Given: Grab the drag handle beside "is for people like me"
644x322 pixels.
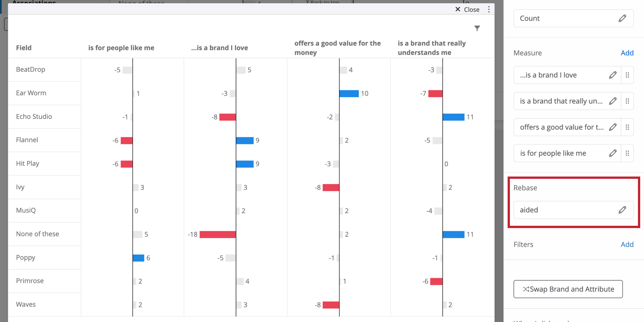Looking at the screenshot, I should pyautogui.click(x=628, y=153).
